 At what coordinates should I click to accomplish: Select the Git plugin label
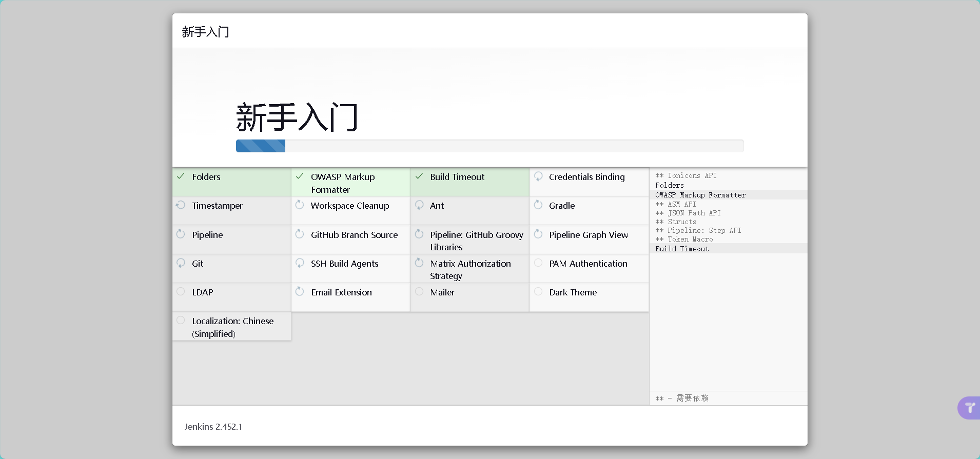[198, 264]
